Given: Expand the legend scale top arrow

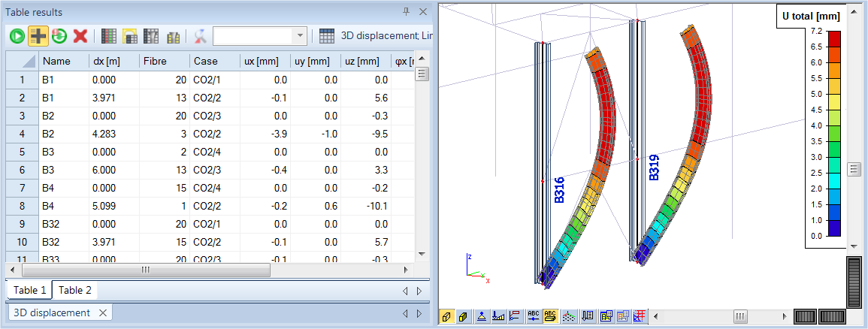Looking at the screenshot, I should click(x=853, y=12).
